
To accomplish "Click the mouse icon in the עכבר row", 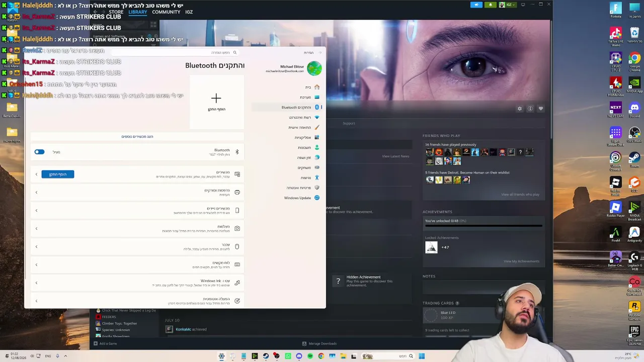I will (x=237, y=247).
